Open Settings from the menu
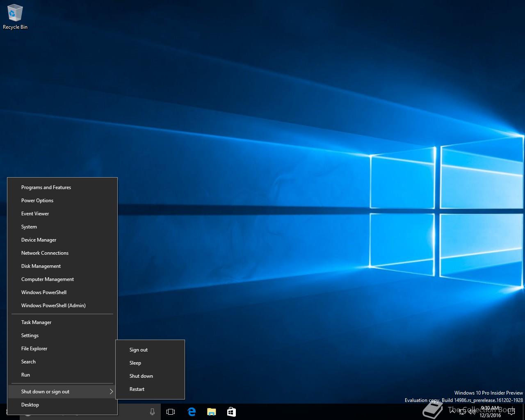Screen dimensions: 525x420 pos(62,336)
